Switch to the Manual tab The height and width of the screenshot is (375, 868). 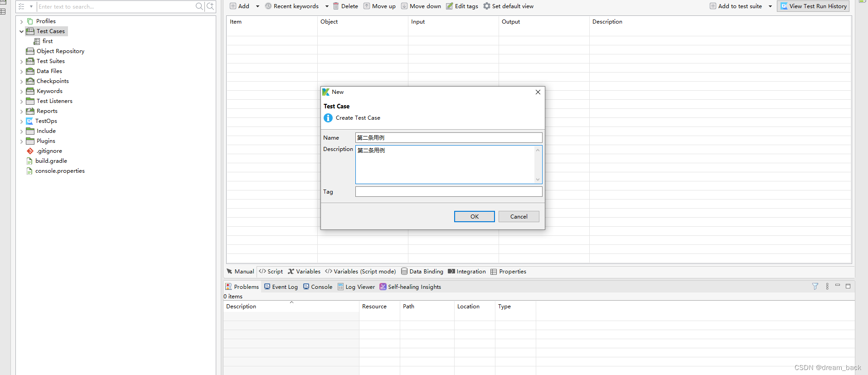241,272
